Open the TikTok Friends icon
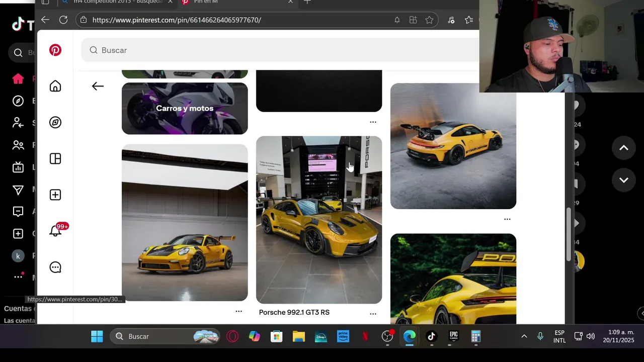644x362 pixels. [x=18, y=145]
